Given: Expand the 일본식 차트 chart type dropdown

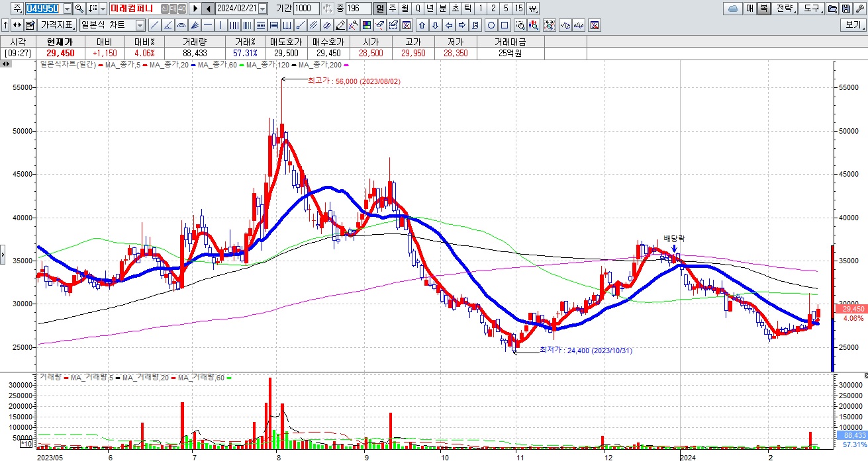Looking at the screenshot, I should [140, 25].
